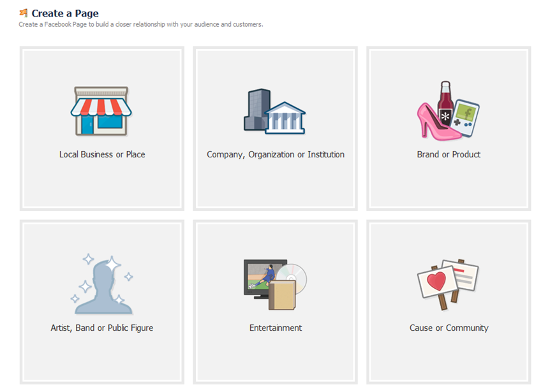The width and height of the screenshot is (541, 392).
Task: Click the TV, book and CD icon
Action: (276, 285)
